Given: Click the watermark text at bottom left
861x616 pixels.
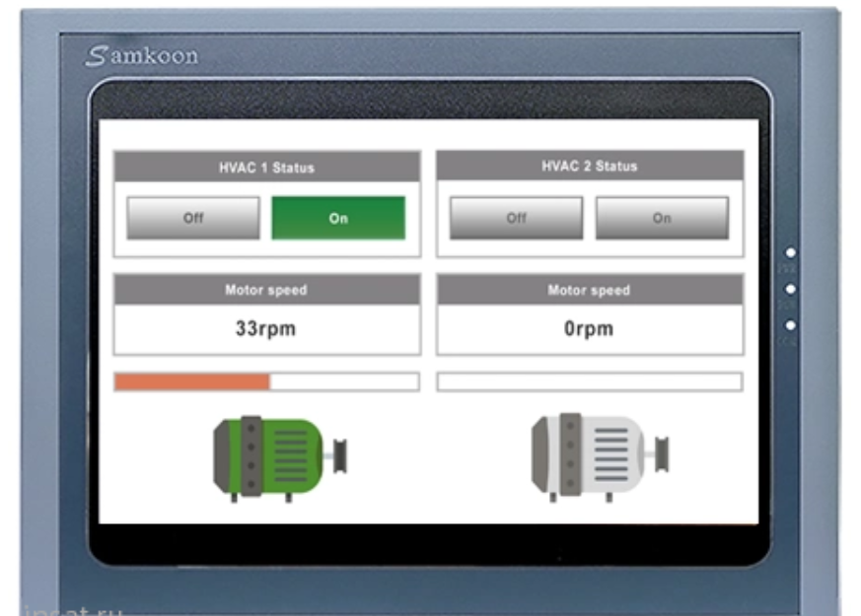Looking at the screenshot, I should (74, 610).
